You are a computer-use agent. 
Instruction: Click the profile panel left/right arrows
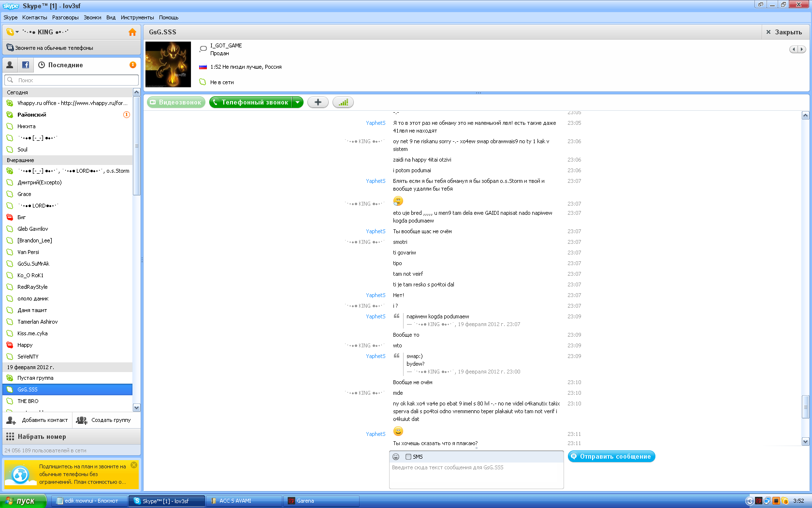point(797,49)
